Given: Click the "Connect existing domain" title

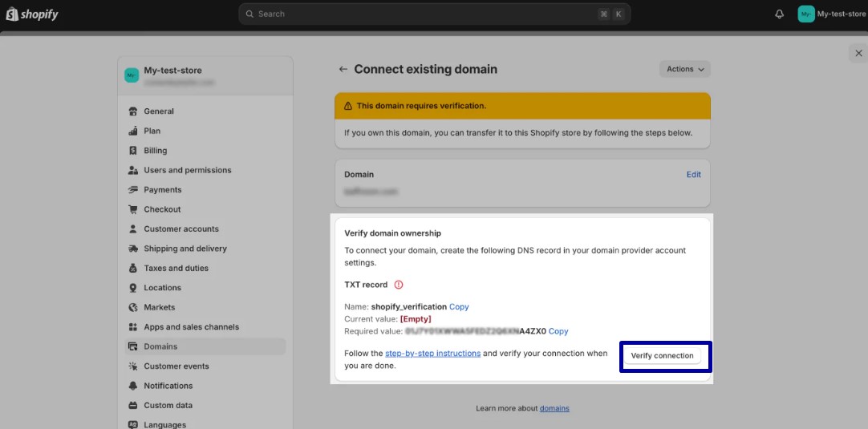Looking at the screenshot, I should 426,69.
